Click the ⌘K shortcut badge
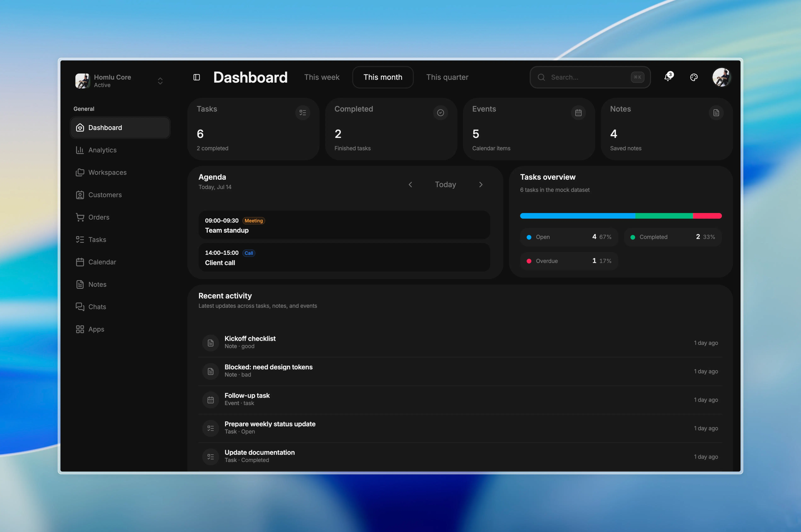The image size is (801, 532). (637, 77)
